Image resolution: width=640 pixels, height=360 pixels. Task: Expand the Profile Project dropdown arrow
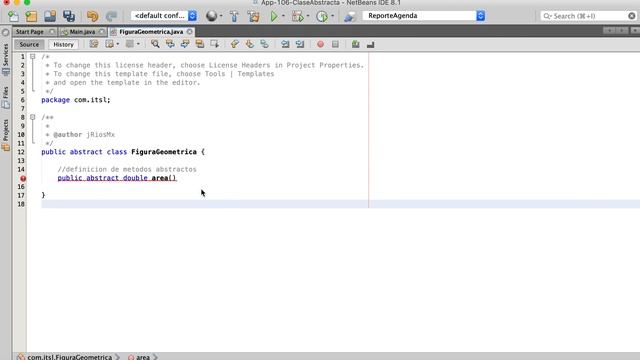[332, 16]
